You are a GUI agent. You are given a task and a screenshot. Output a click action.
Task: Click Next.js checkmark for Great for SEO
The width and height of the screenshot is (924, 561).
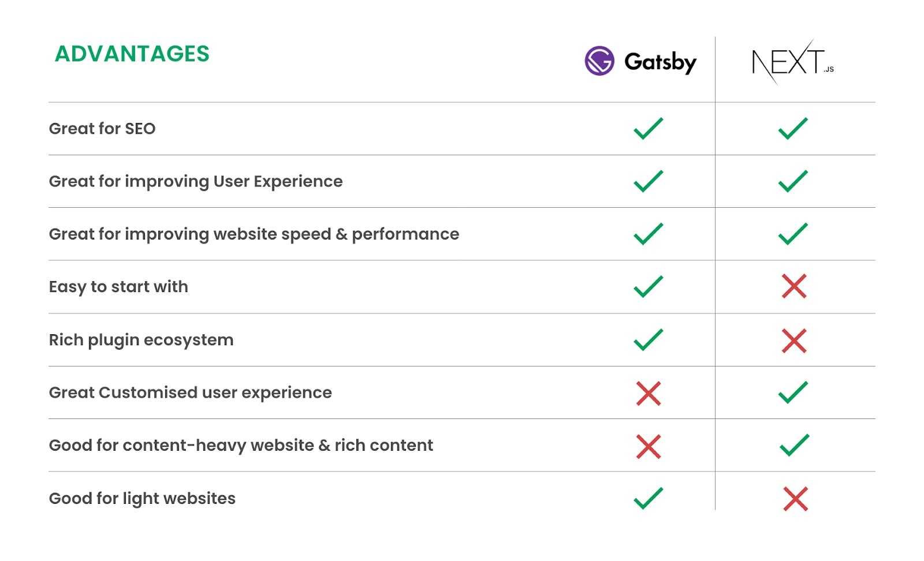click(793, 128)
